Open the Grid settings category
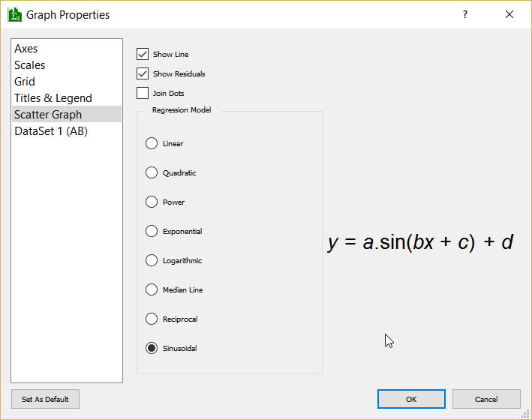The height and width of the screenshot is (420, 532). pyautogui.click(x=25, y=82)
